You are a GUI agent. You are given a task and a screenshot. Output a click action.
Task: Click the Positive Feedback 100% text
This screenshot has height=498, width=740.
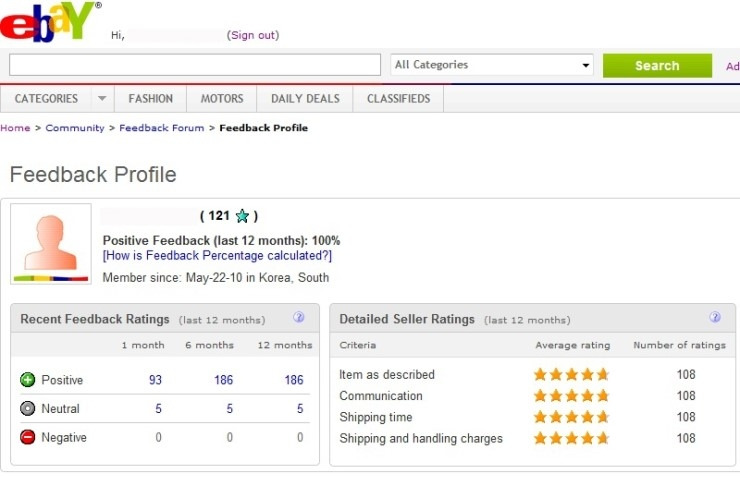point(221,241)
